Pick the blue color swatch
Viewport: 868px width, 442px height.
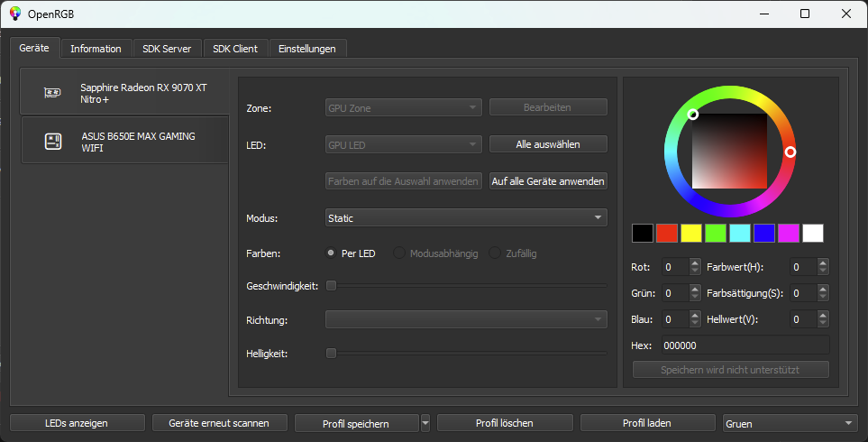pyautogui.click(x=764, y=234)
